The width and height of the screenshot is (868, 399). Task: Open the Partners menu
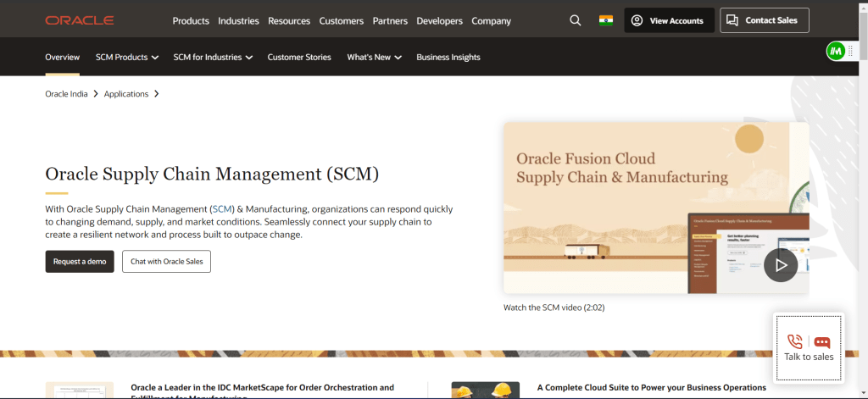pos(390,21)
